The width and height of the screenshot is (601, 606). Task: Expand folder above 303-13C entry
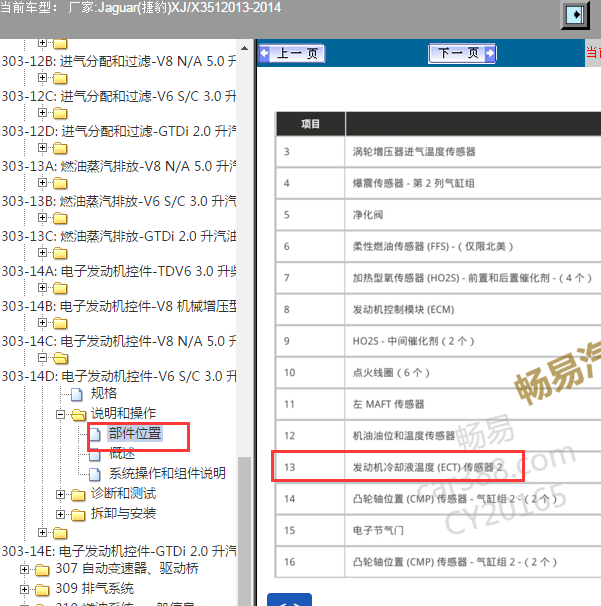click(43, 218)
